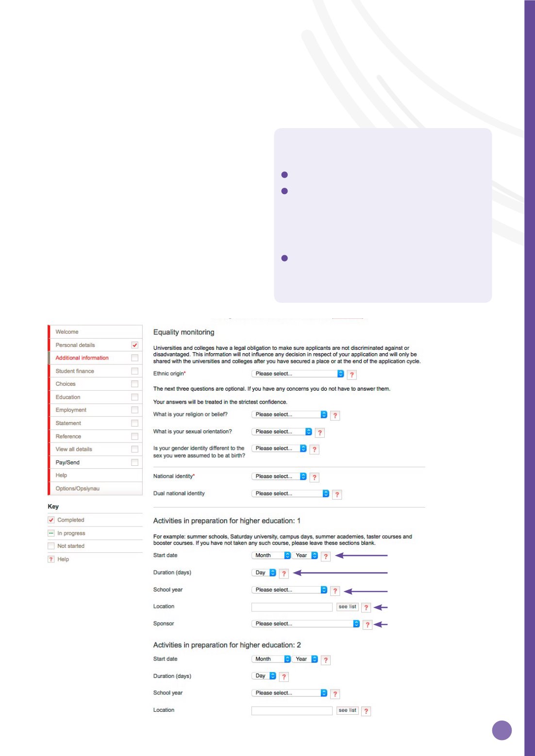This screenshot has height=756, width=535.
Task: Toggle Additional information status checkbox
Action: 135,358
